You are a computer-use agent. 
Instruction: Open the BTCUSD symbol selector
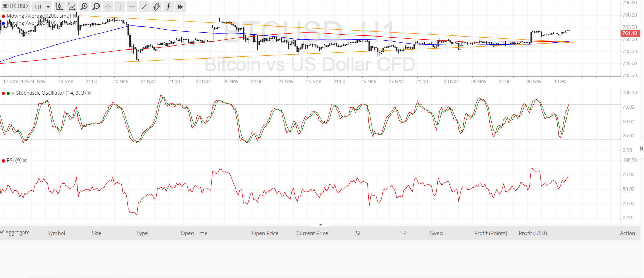click(x=15, y=6)
